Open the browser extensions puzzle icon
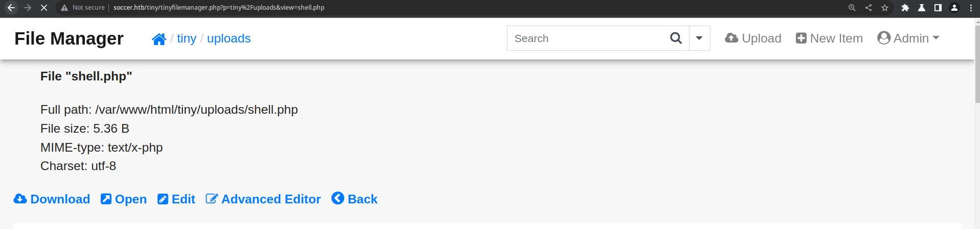Viewport: 980px width, 229px height. coord(905,8)
